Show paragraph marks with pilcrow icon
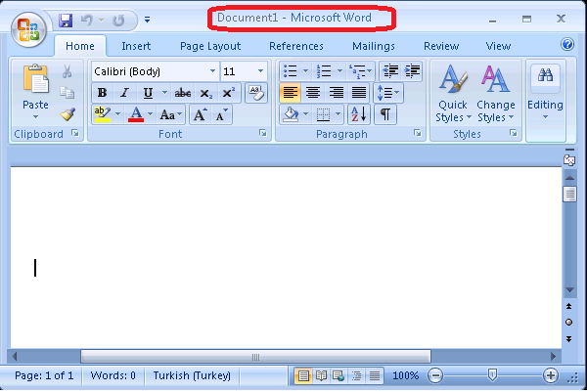 (385, 114)
